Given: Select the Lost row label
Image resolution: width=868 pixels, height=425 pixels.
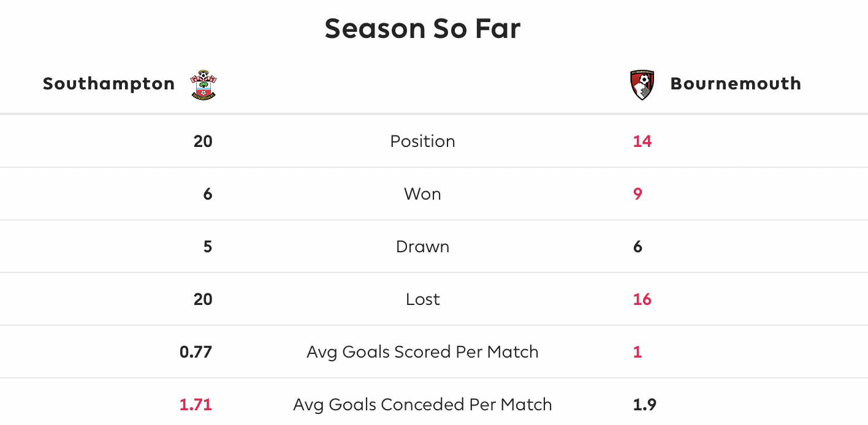Looking at the screenshot, I should [x=422, y=299].
